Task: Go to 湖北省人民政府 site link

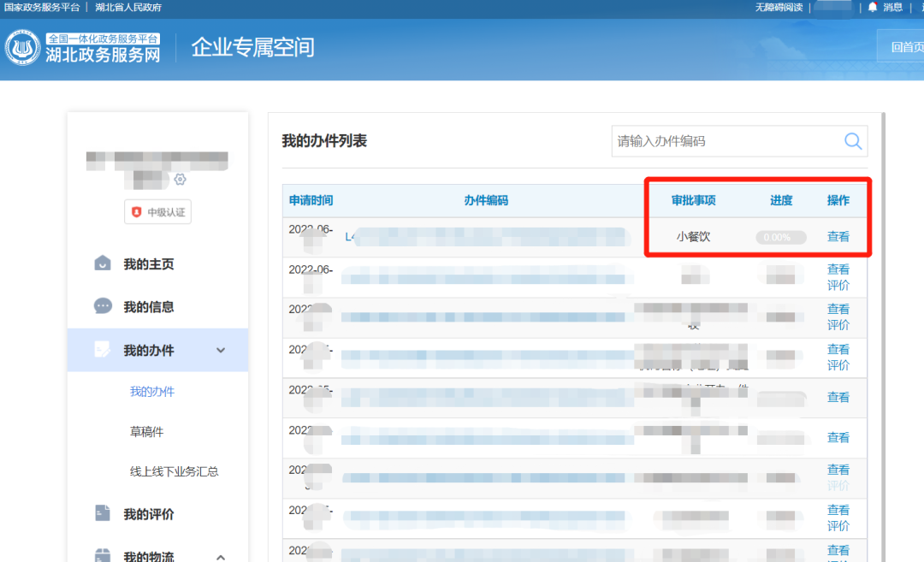Action: pyautogui.click(x=127, y=7)
